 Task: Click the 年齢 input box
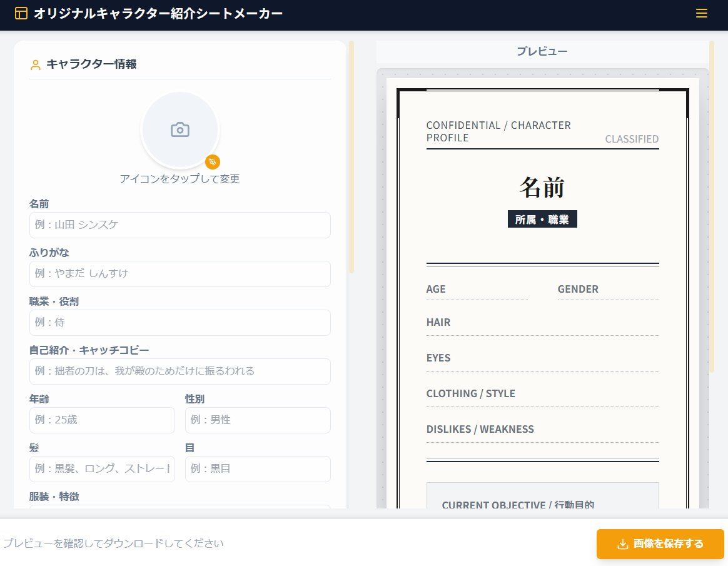[x=102, y=420]
